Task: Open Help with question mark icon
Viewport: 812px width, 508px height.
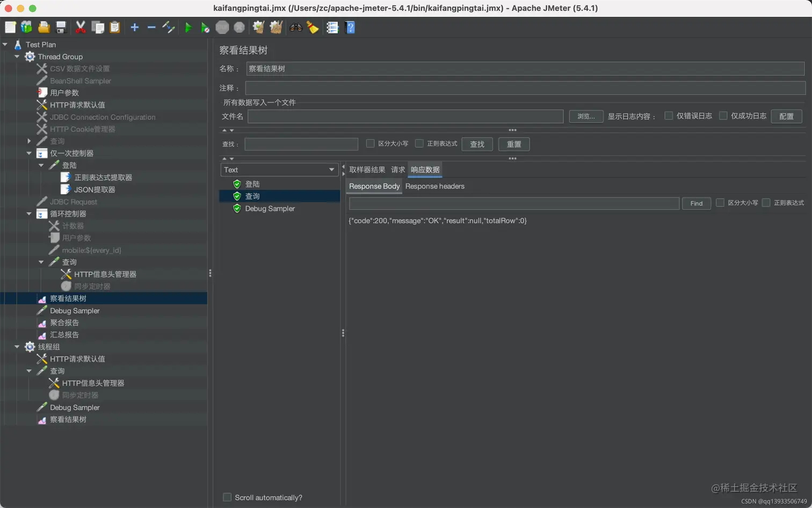Action: [350, 27]
